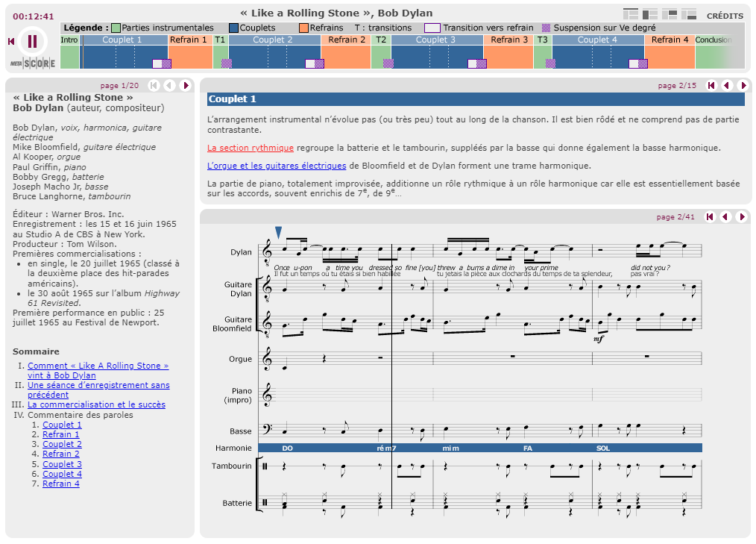The width and height of the screenshot is (756, 544).
Task: Rewind to start with the skip-back icon
Action: point(11,42)
